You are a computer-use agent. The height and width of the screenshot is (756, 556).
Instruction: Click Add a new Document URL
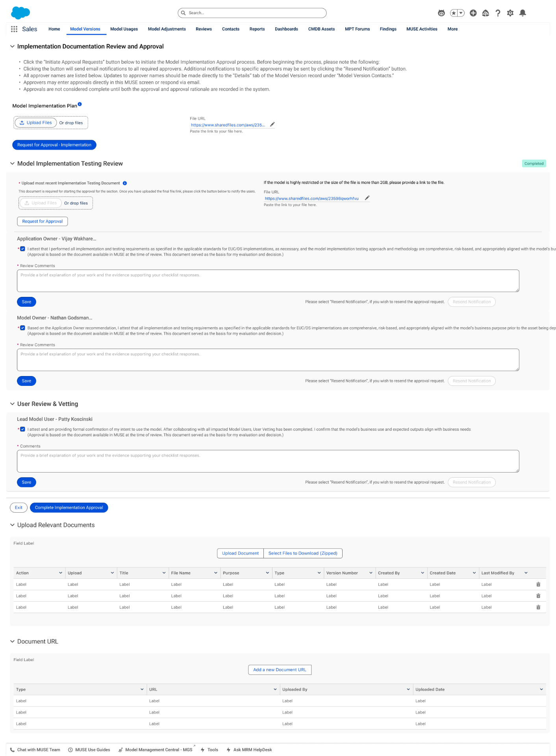(280, 670)
